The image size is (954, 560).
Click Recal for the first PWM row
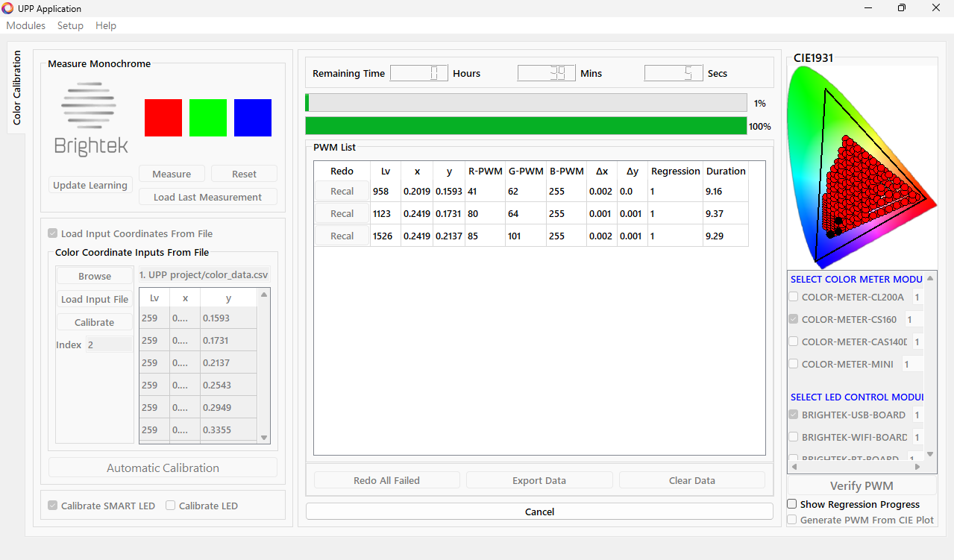coord(342,192)
